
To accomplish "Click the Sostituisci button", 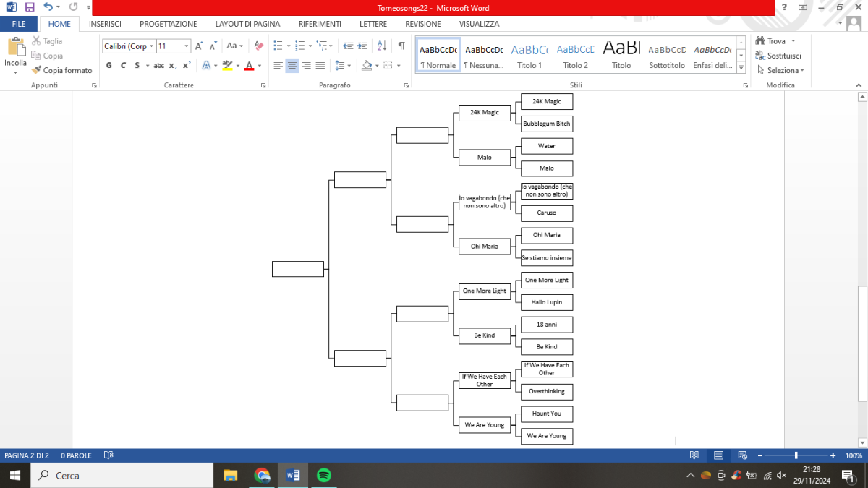I will 778,56.
